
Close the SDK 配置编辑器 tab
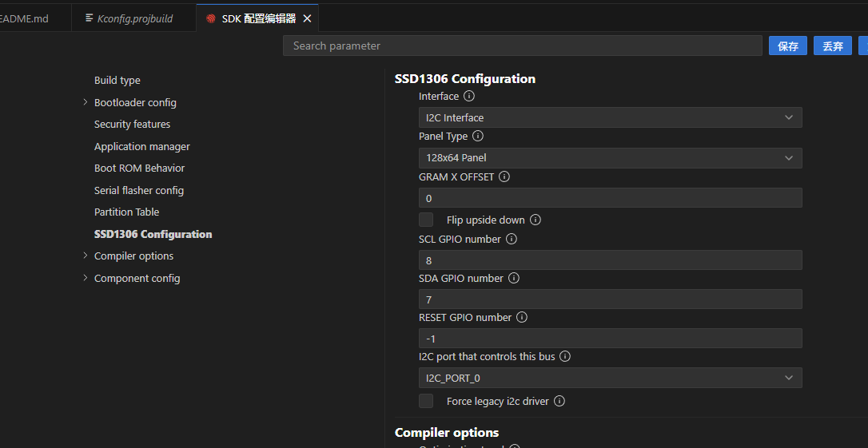click(307, 18)
